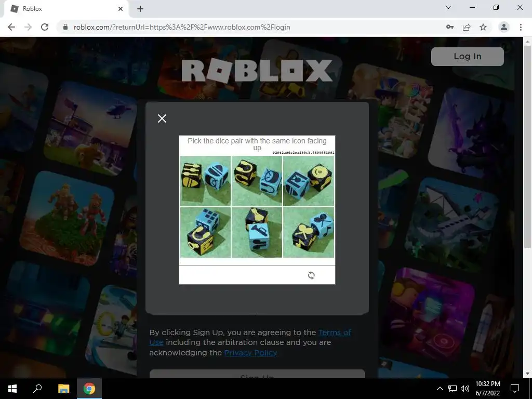Open the Privacy Policy link

250,353
